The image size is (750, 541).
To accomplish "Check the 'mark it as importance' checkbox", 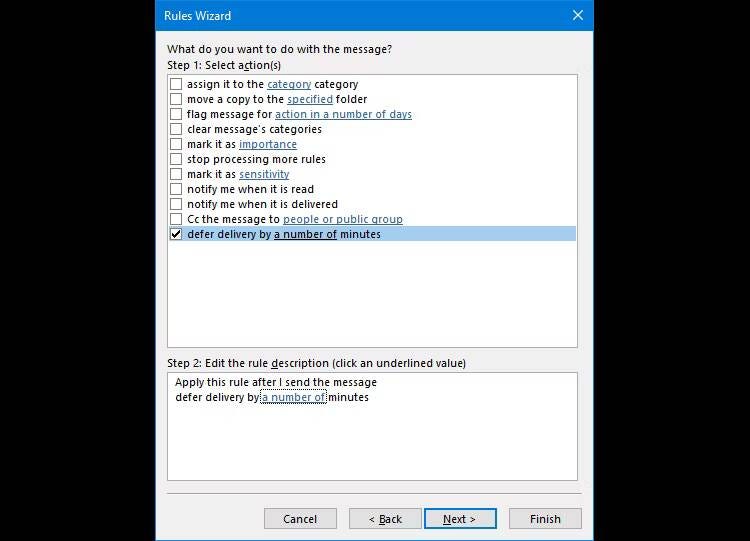I will (x=176, y=144).
